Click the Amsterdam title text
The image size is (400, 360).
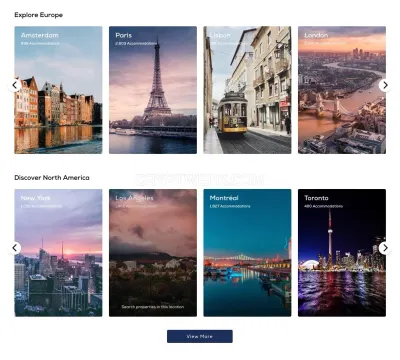40,35
